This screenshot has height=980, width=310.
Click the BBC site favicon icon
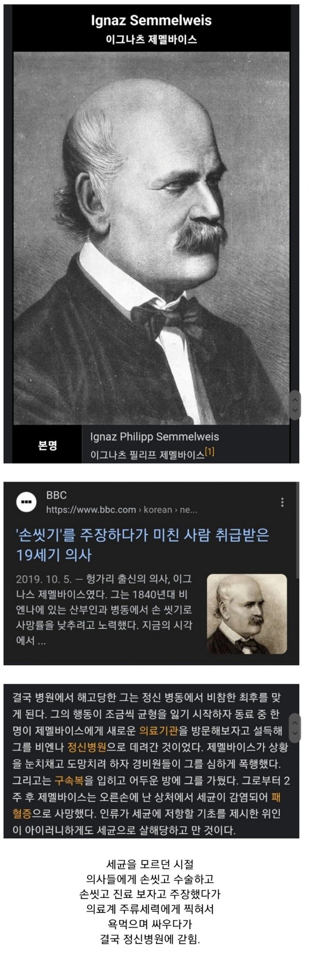click(26, 502)
